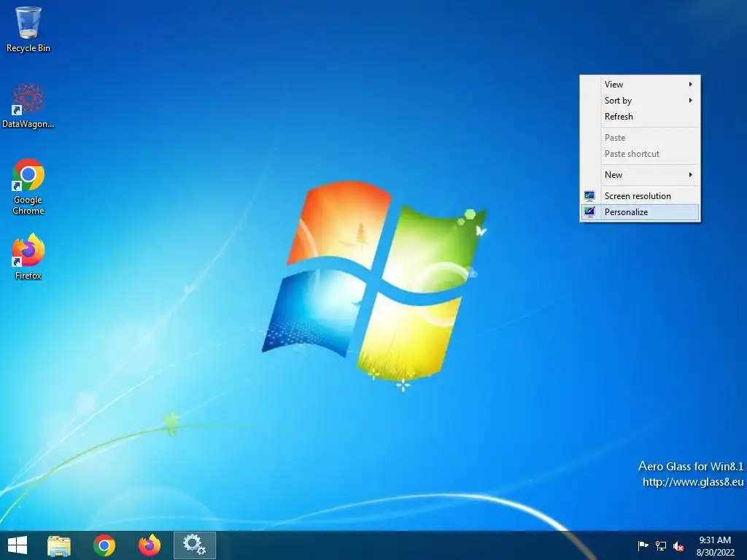Open the Windows Start button
Screen dimensions: 747x560
pos(18,545)
